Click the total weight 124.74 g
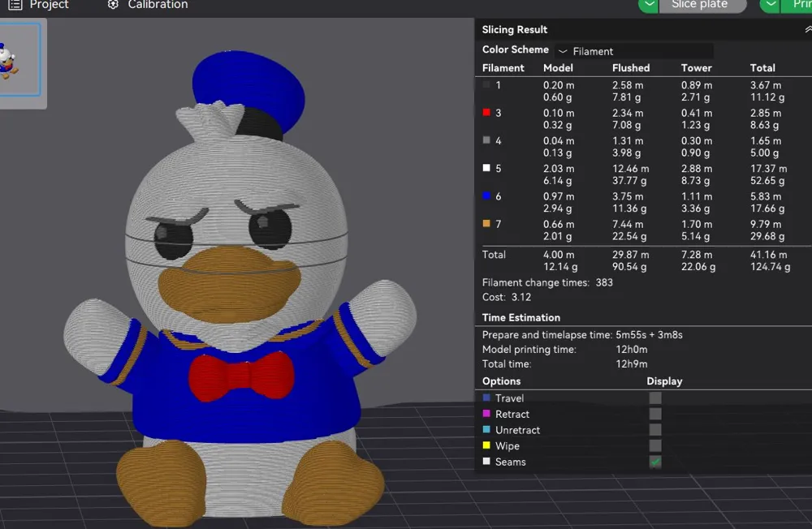This screenshot has height=529, width=812. (x=770, y=267)
